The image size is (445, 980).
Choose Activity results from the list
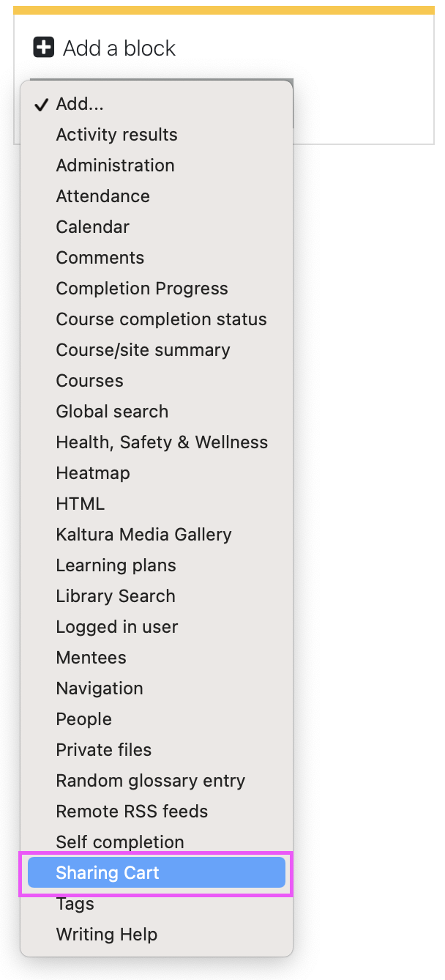point(157,135)
